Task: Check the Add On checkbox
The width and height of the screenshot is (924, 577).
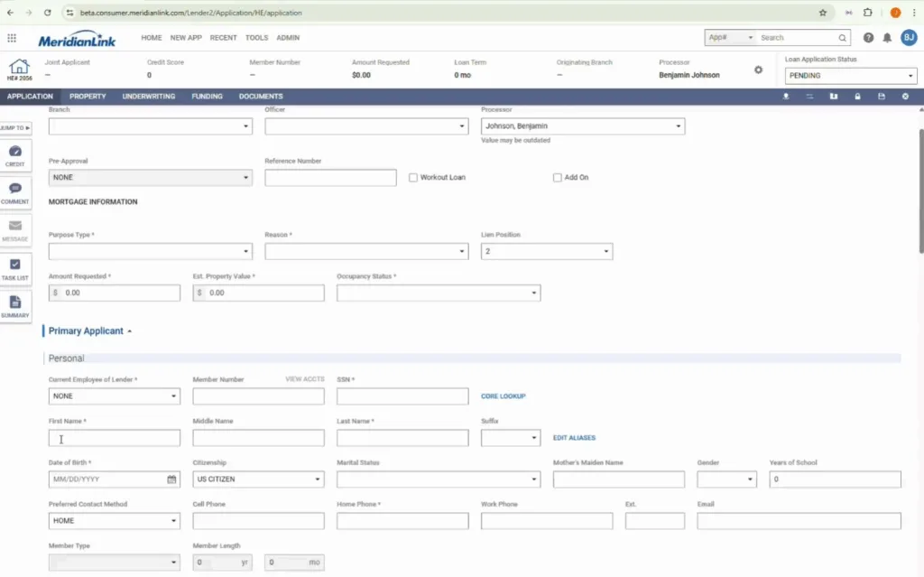Action: coord(557,177)
